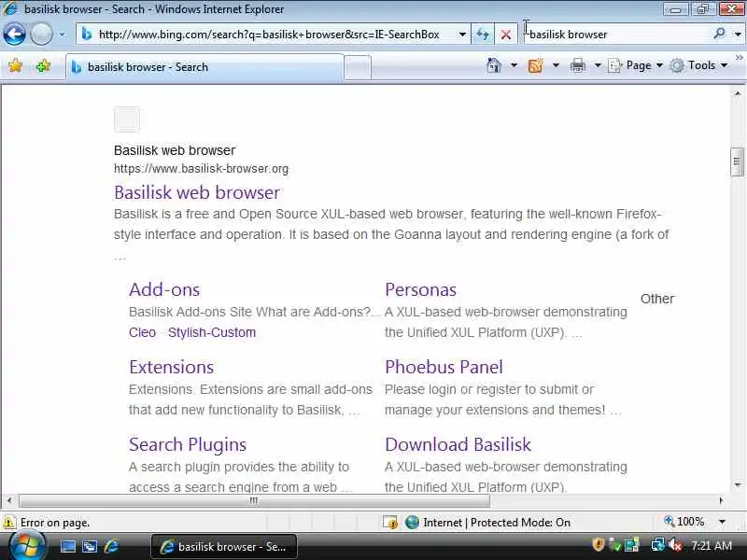
Task: Expand the Print dropdown arrow
Action: (598, 65)
